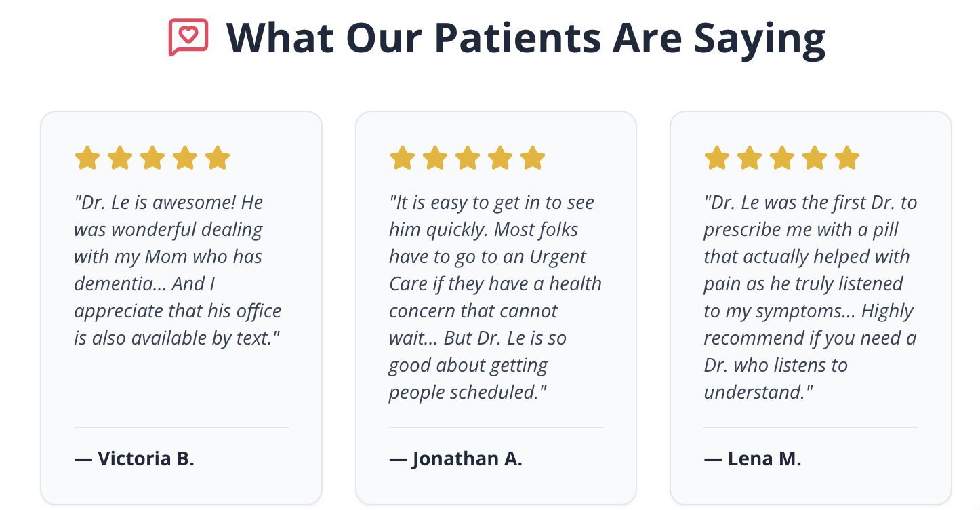Click fourth star in Jonathan A.'s review
This screenshot has height=510, width=980.
500,158
